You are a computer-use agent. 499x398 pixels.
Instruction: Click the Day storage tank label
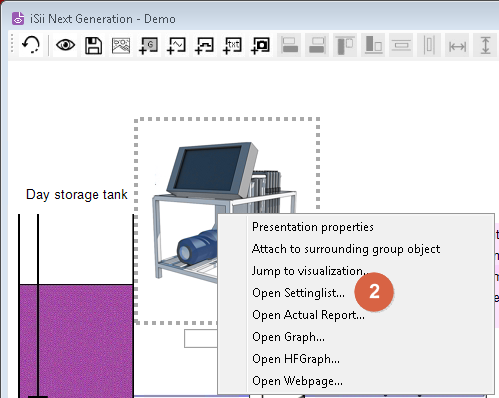[77, 195]
